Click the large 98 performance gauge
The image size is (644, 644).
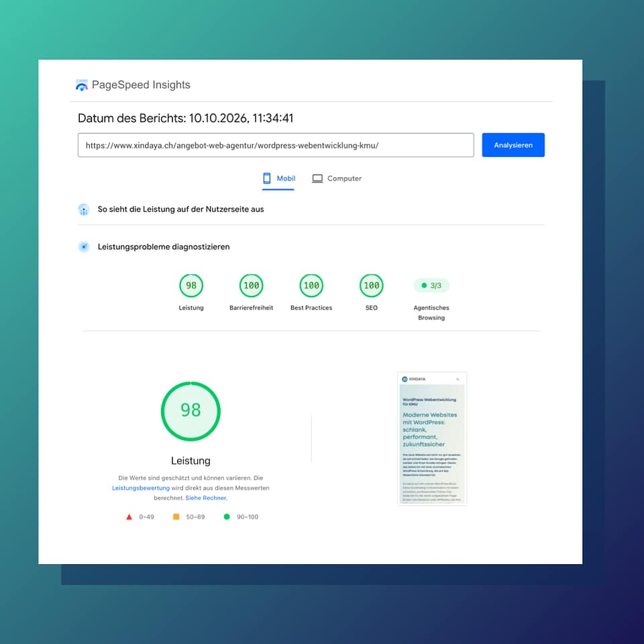pos(191,411)
